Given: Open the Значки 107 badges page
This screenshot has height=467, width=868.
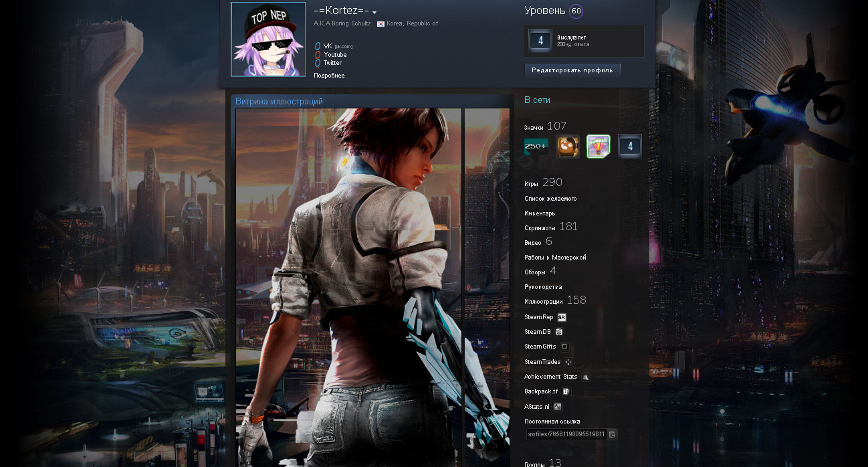Looking at the screenshot, I should 545,126.
